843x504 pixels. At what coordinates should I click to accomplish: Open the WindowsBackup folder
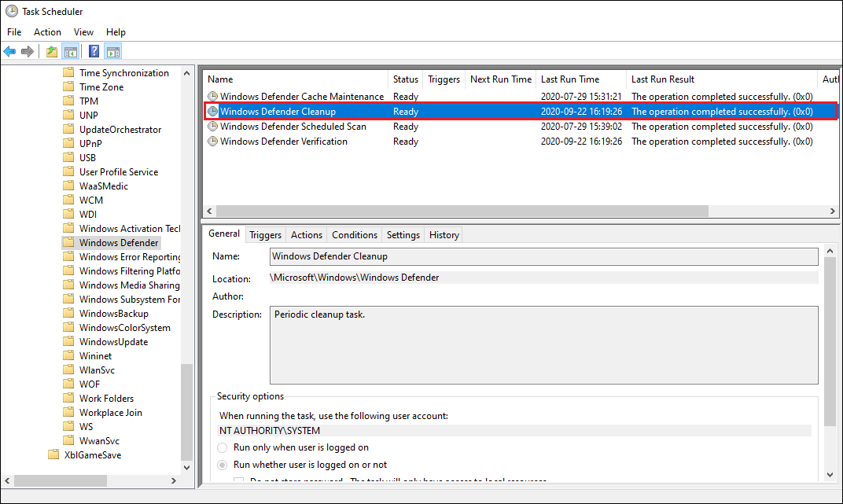pos(114,313)
